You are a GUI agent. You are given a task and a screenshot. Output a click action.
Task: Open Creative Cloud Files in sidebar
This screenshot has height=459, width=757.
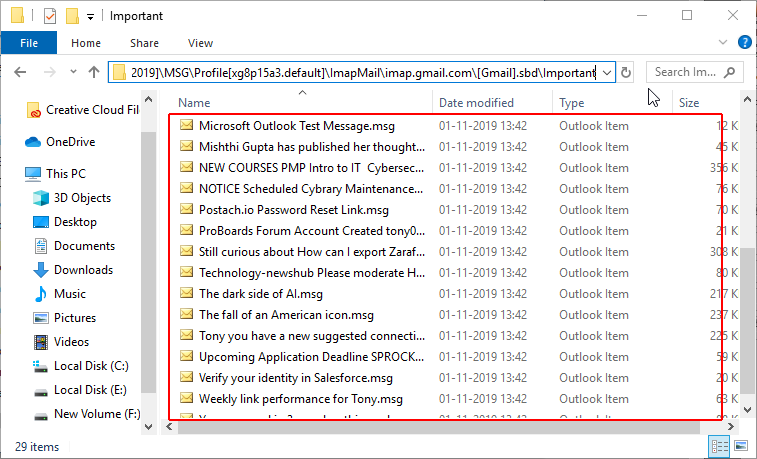point(90,110)
